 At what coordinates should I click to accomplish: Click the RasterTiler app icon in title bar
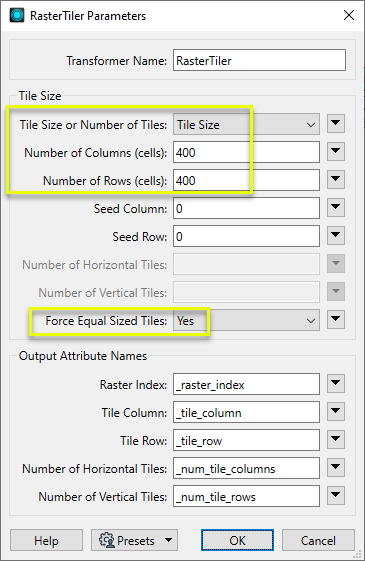(x=17, y=15)
